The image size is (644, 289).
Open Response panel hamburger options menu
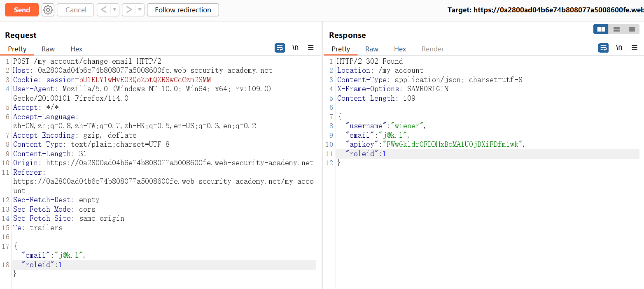click(x=635, y=48)
